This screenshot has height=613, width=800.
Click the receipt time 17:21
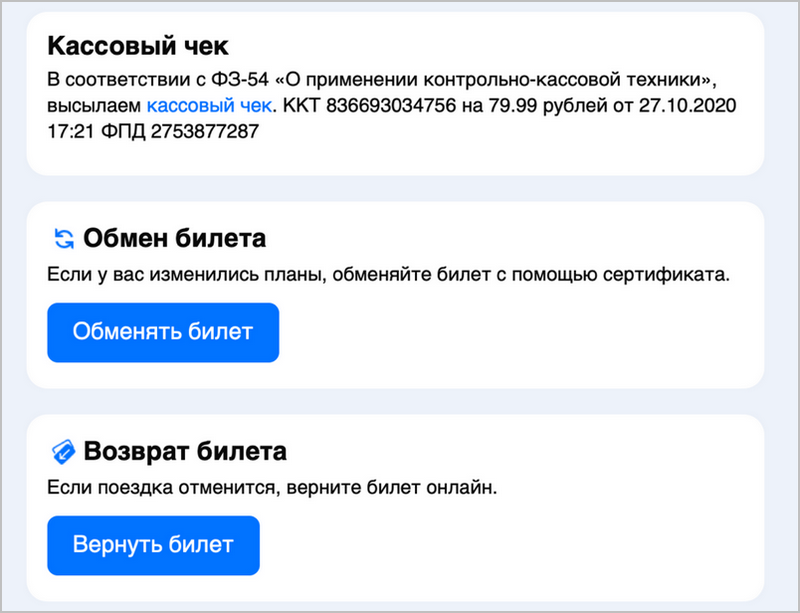(70, 132)
